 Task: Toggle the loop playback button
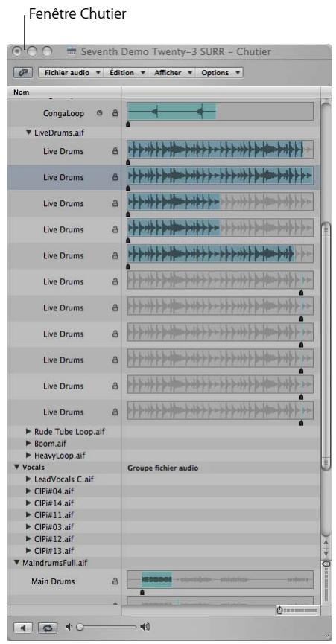tap(48, 628)
